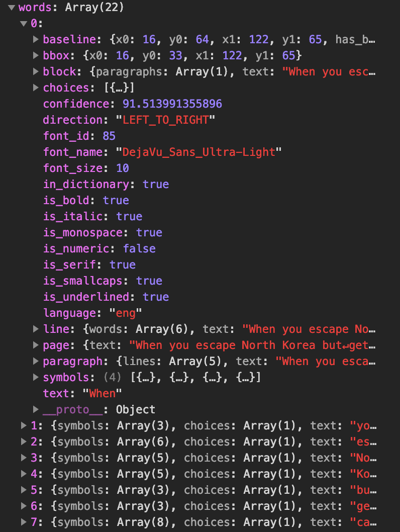
Task: Expand the __proto__ Object entry
Action: tap(36, 409)
